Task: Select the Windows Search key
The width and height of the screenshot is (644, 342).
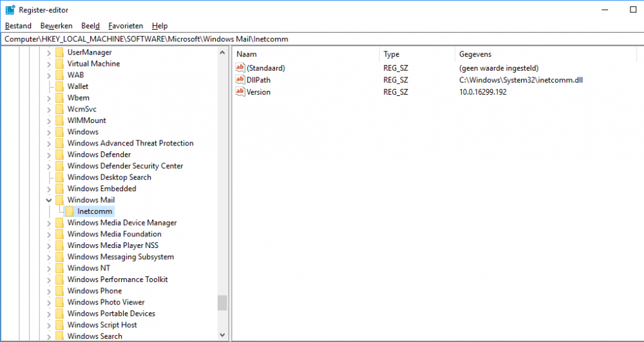Action: point(95,336)
